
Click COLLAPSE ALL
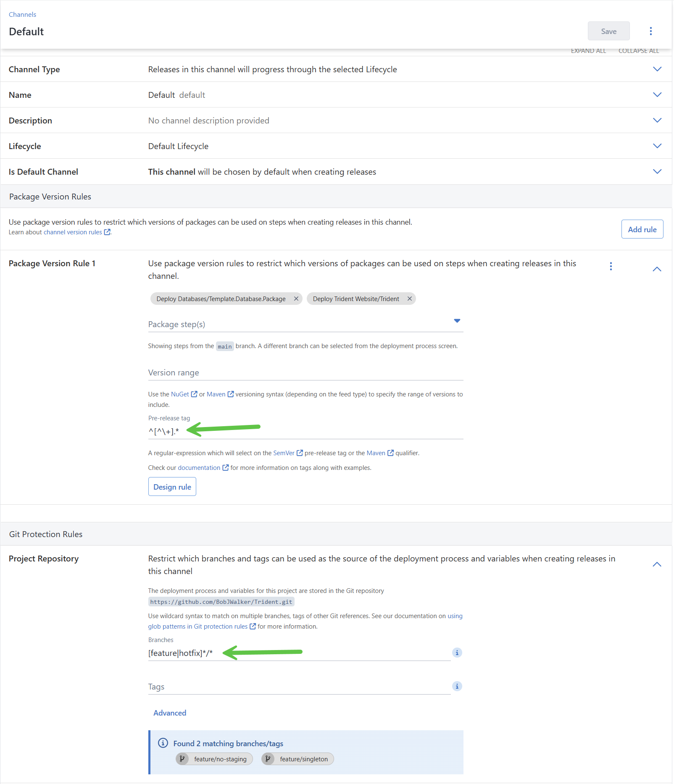tap(638, 50)
